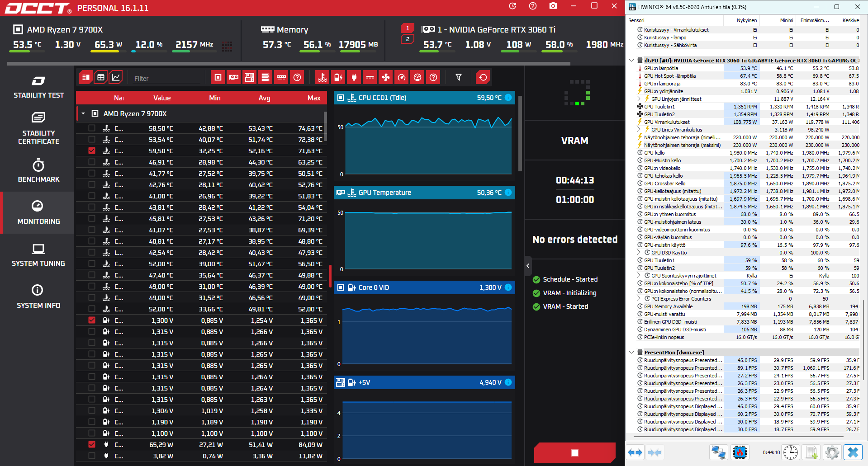Uncheck the 59,50 °C temperature row checkbox
Screen dimensions: 868x466
tap(92, 151)
